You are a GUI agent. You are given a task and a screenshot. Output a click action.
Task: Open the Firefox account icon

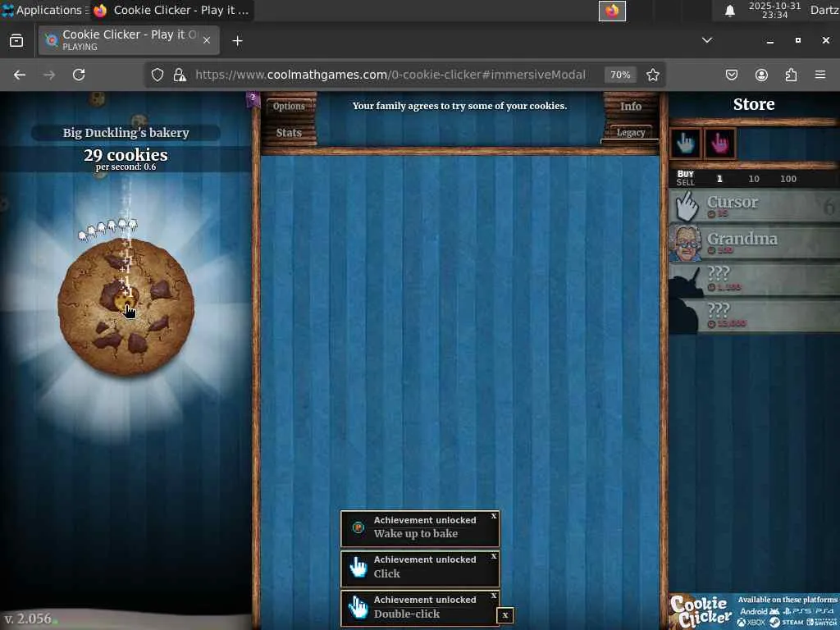(x=761, y=75)
